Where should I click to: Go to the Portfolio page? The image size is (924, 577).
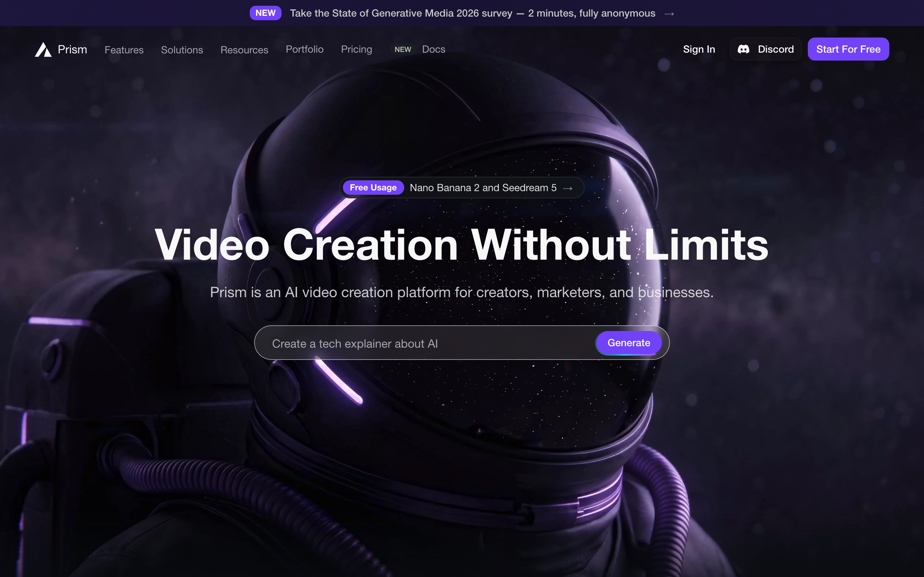(x=304, y=49)
